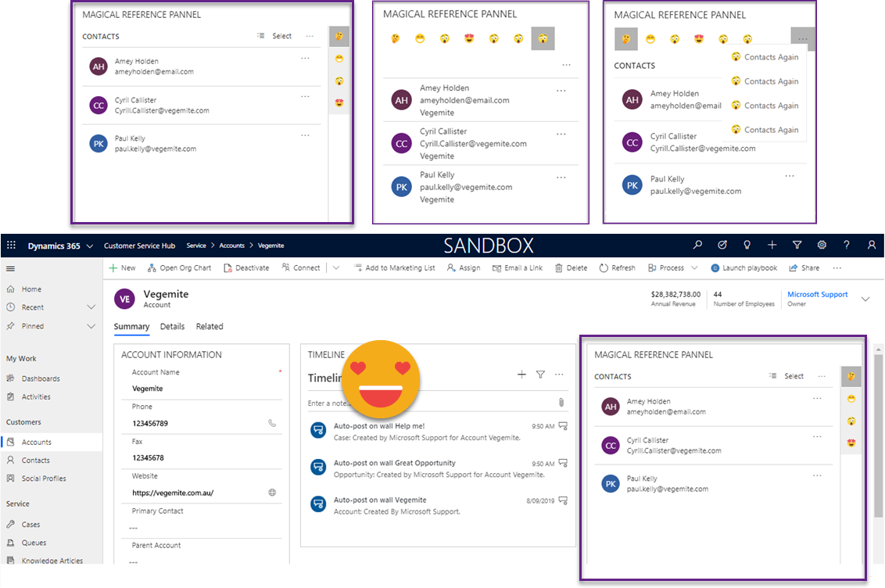Click the Connect command

click(301, 268)
